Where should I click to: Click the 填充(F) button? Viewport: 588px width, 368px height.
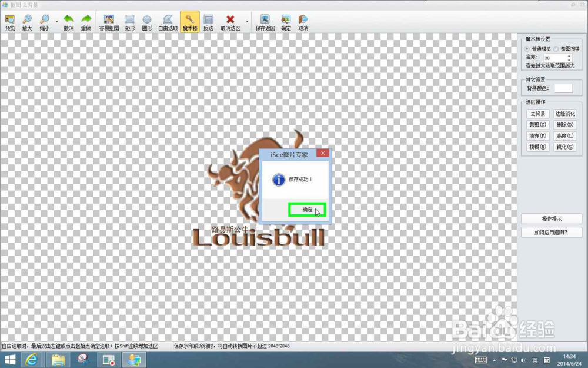click(537, 136)
